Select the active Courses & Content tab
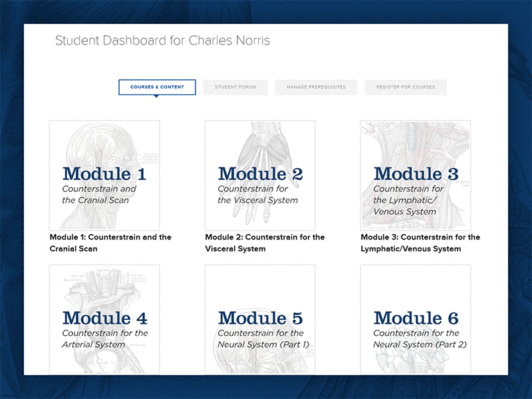 click(x=157, y=87)
